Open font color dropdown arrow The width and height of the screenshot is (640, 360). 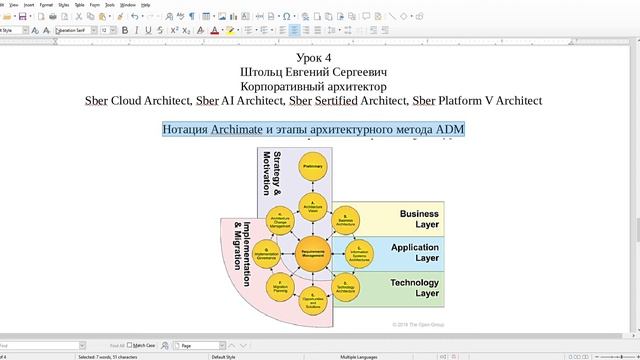point(222,30)
